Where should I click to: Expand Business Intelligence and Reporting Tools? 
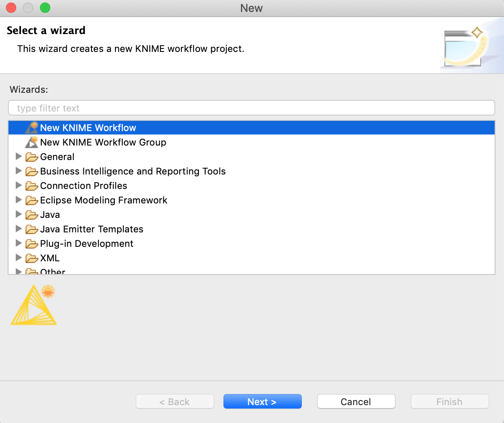pos(19,171)
